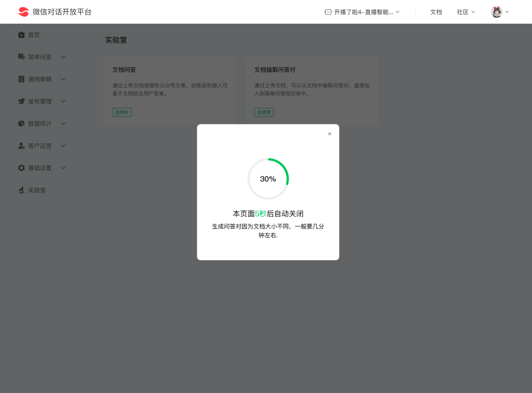This screenshot has height=393, width=532.
Task: Click the user avatar picture
Action: [496, 12]
